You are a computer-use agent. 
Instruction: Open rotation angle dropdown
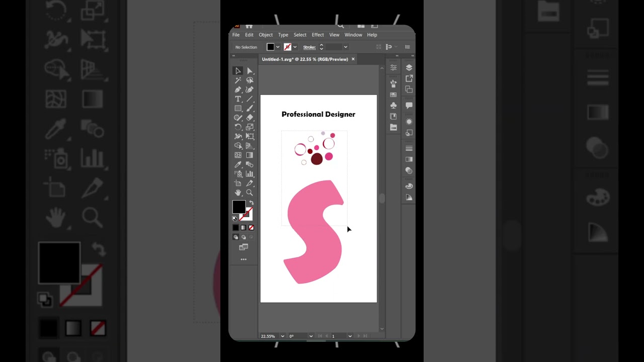click(311, 336)
